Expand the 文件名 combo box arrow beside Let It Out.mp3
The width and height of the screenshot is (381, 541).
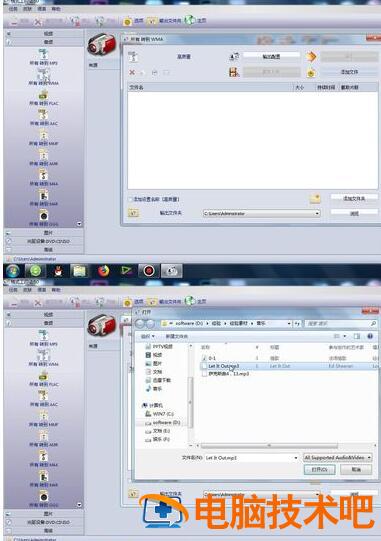click(x=296, y=458)
